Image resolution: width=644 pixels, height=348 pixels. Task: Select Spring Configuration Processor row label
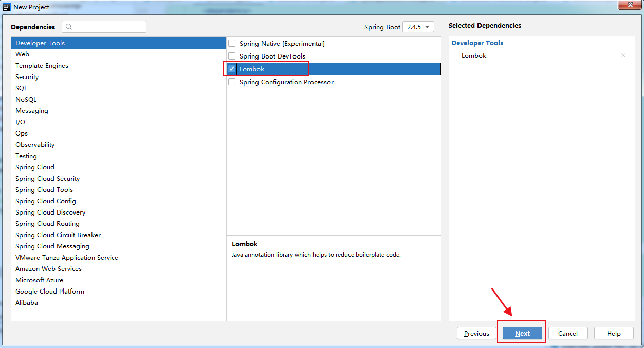[286, 82]
